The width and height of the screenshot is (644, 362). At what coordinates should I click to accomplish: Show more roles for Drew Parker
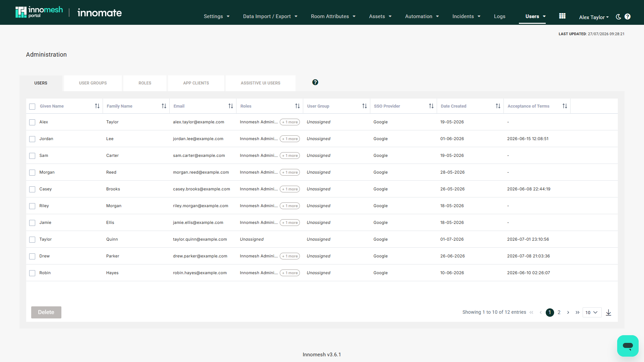pyautogui.click(x=290, y=256)
